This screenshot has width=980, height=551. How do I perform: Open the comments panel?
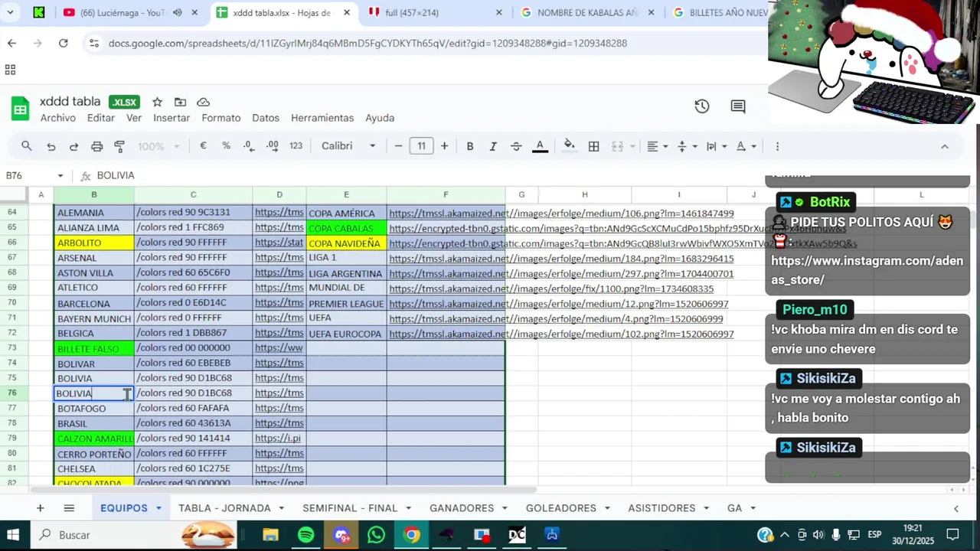738,106
